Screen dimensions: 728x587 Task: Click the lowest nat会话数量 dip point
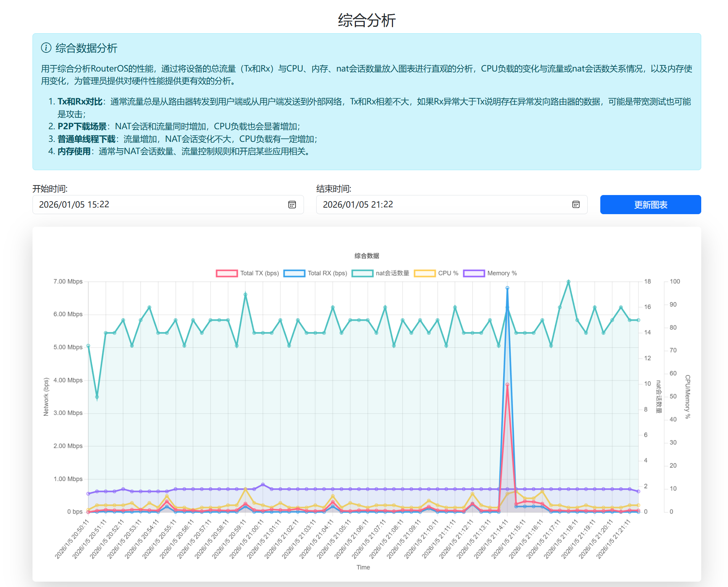97,397
